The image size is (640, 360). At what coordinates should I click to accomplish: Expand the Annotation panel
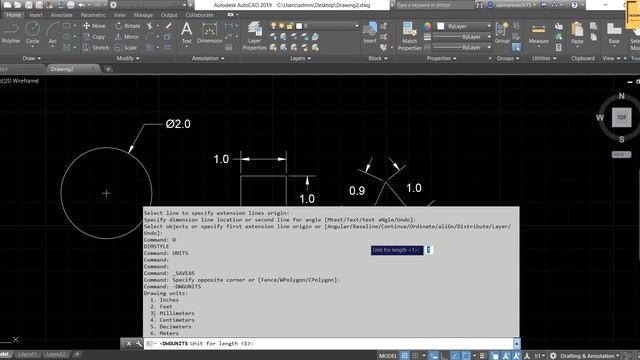pos(208,58)
